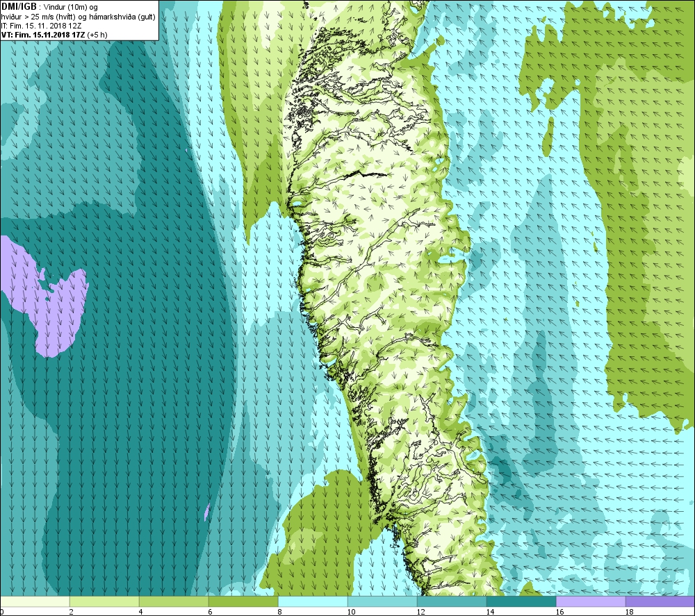
Task: Click the legend scale label "2"
Action: pyautogui.click(x=72, y=612)
